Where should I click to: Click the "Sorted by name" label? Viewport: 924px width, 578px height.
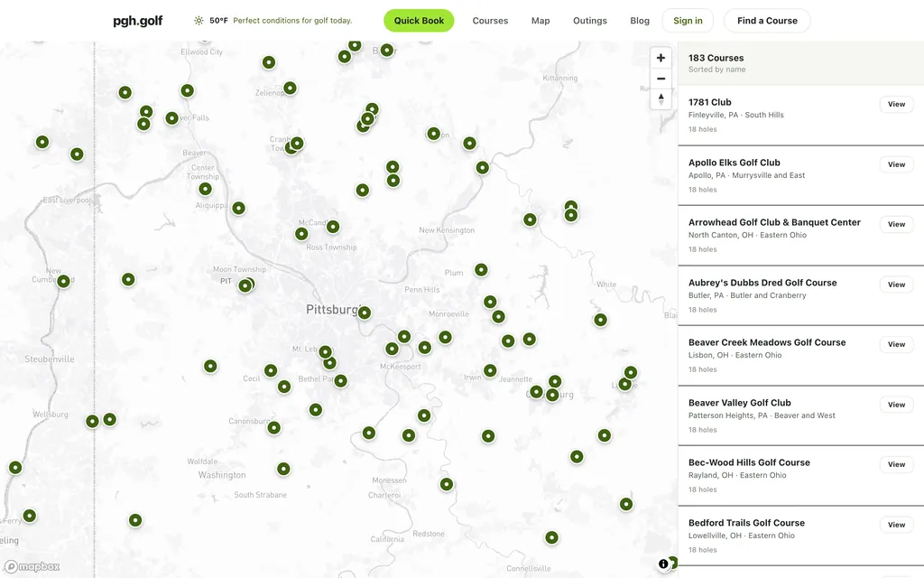(716, 69)
